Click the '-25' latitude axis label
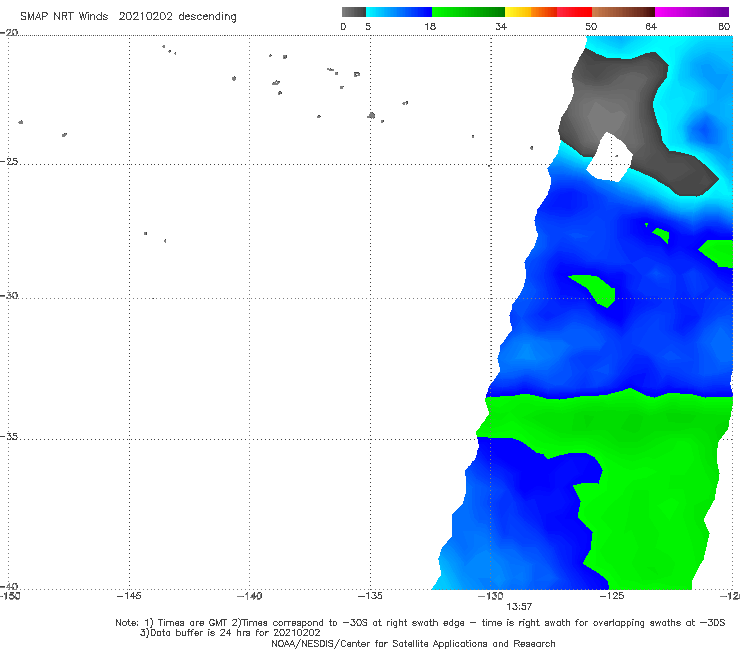This screenshot has width=740, height=650. click(x=9, y=161)
